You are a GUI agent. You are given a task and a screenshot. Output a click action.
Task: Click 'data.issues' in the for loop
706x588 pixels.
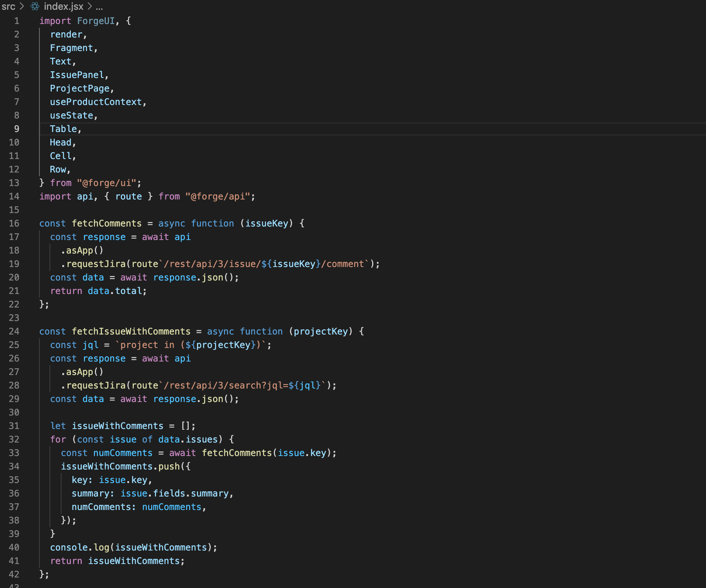[x=188, y=439]
